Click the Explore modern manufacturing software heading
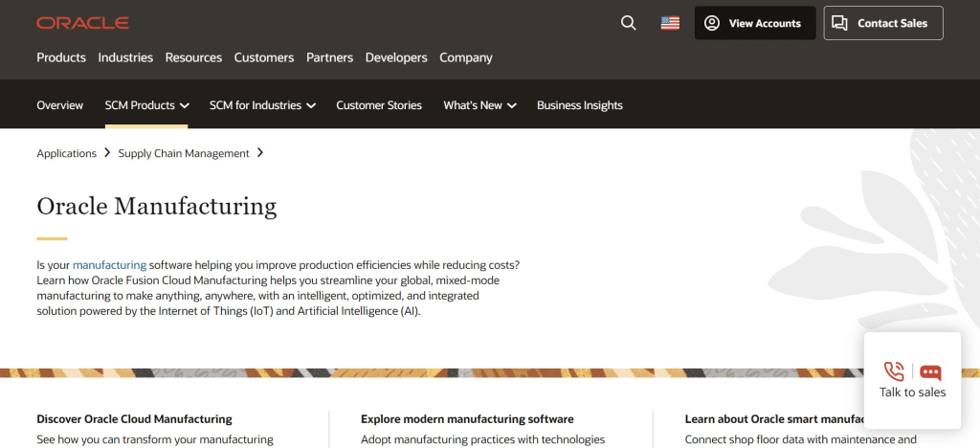The width and height of the screenshot is (980, 448). [467, 418]
